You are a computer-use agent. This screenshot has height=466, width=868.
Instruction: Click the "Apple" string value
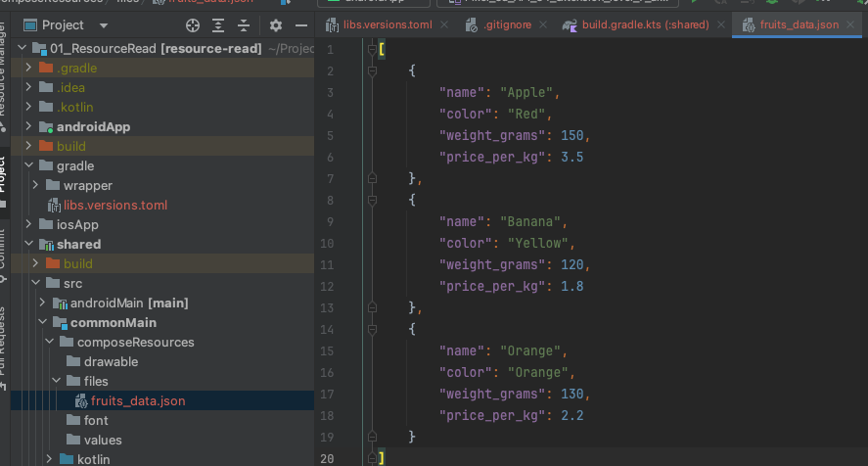[x=525, y=93]
